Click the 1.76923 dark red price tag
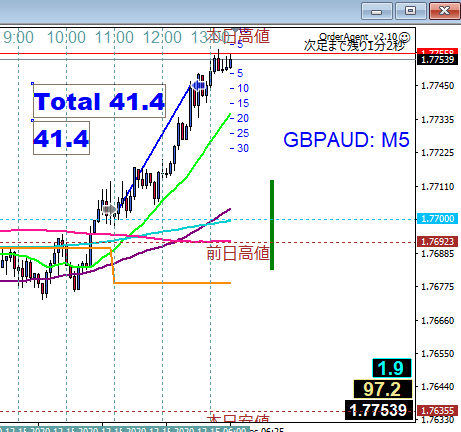Screen dimensions: 461x432 (438, 242)
